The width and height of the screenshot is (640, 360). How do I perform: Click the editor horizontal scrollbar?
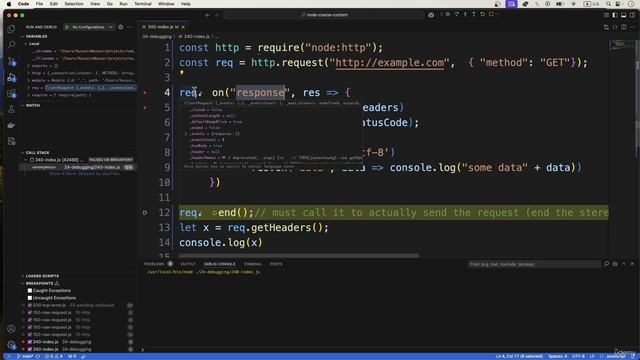[299, 256]
